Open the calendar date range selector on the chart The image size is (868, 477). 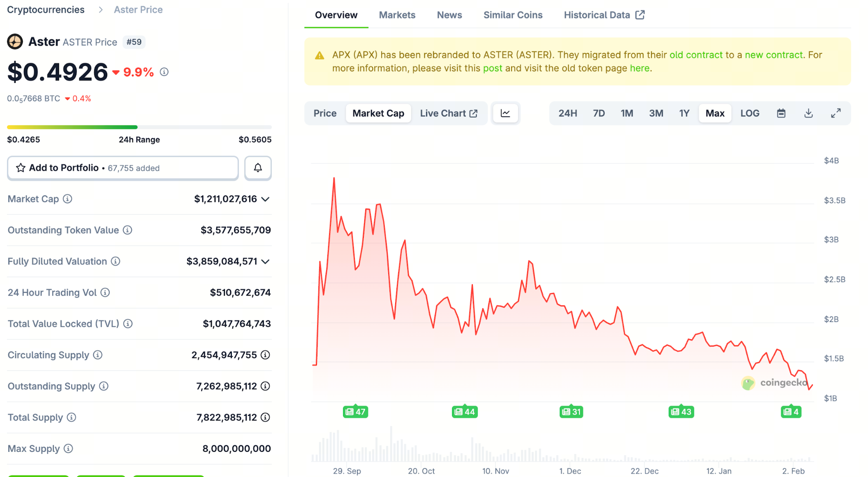point(781,113)
